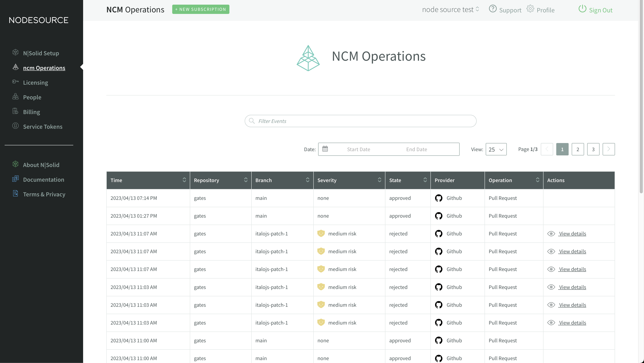The width and height of the screenshot is (644, 363).
Task: Open View details link in first rejected row
Action: [x=572, y=233]
